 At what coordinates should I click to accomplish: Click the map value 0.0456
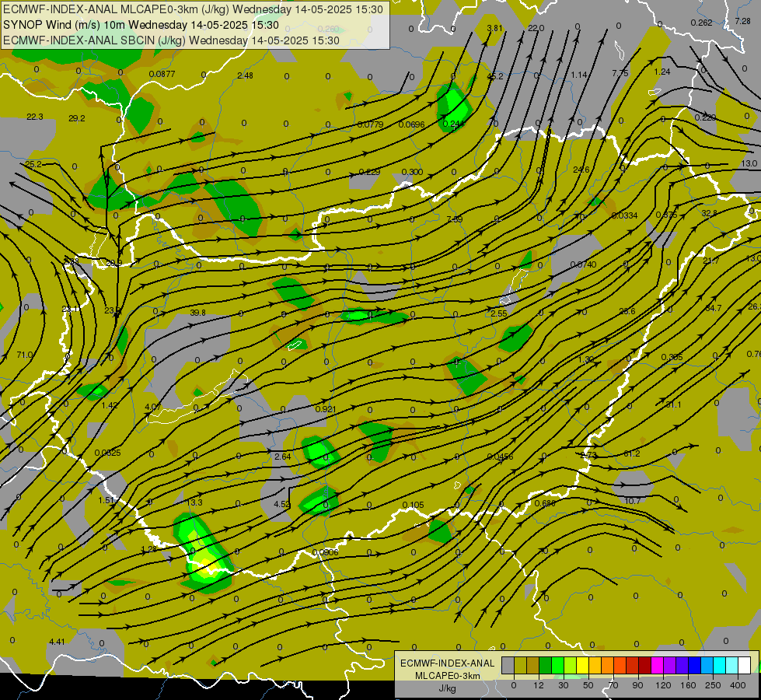(500, 456)
